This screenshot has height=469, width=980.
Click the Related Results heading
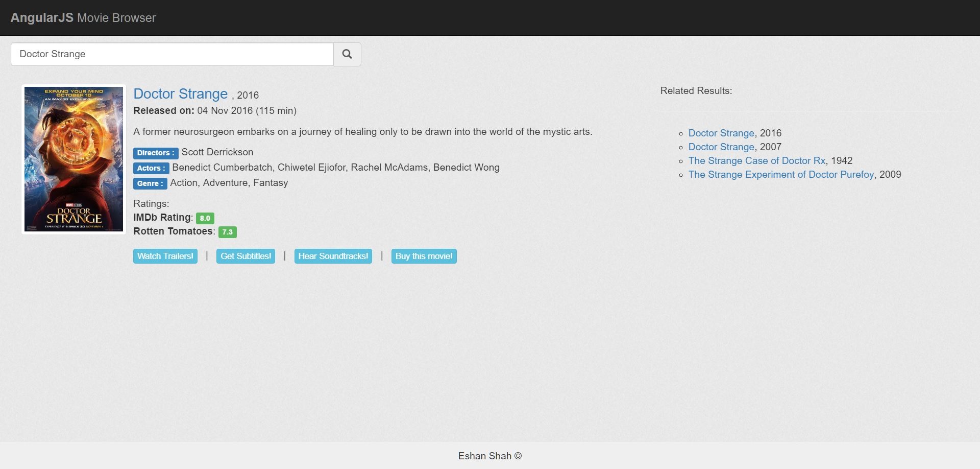pos(696,91)
